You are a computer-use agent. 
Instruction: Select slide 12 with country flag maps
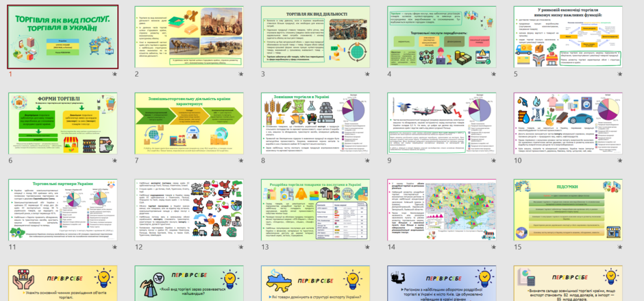[x=189, y=210]
